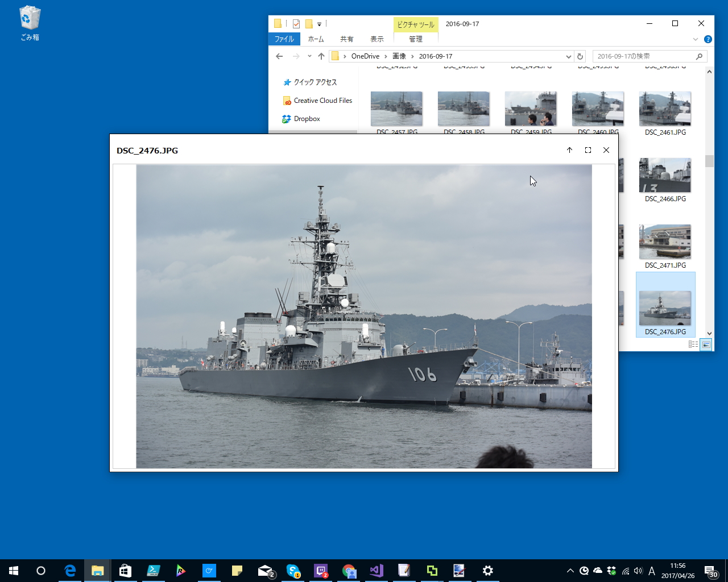The width and height of the screenshot is (728, 582).
Task: Open the Settings gear in taskbar
Action: click(488, 571)
